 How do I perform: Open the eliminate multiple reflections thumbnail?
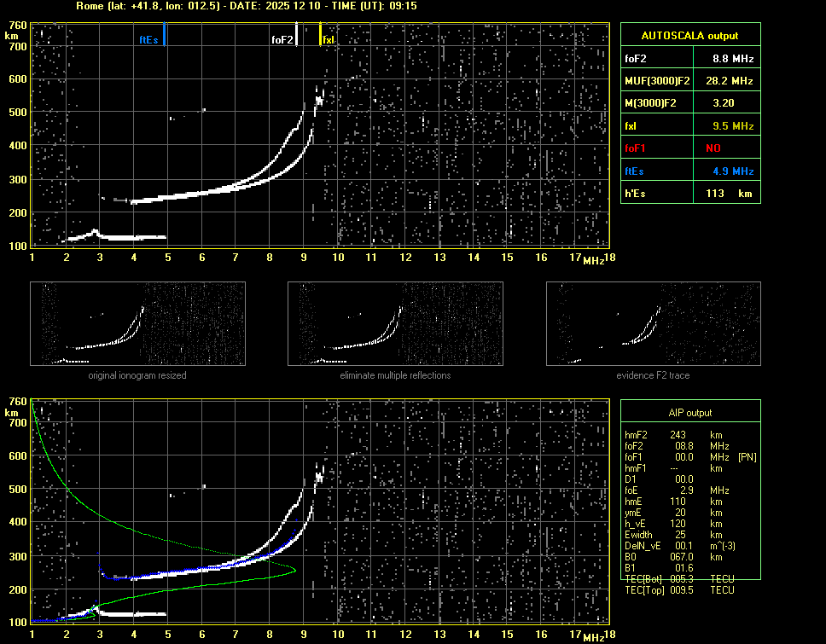click(x=395, y=323)
